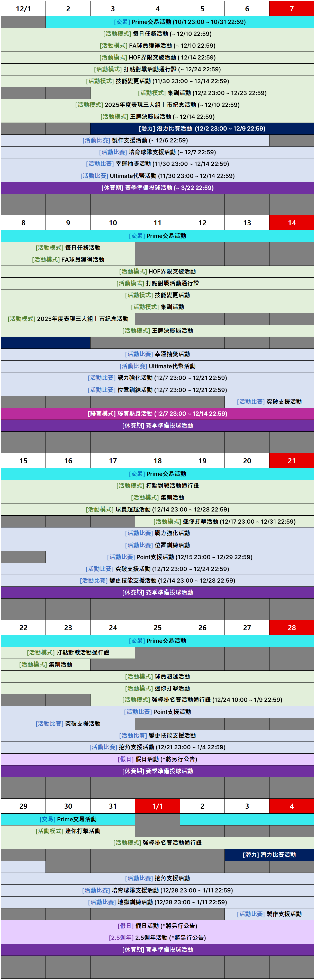
Task: Click the 12/1 date header cell
Action: coord(23,9)
